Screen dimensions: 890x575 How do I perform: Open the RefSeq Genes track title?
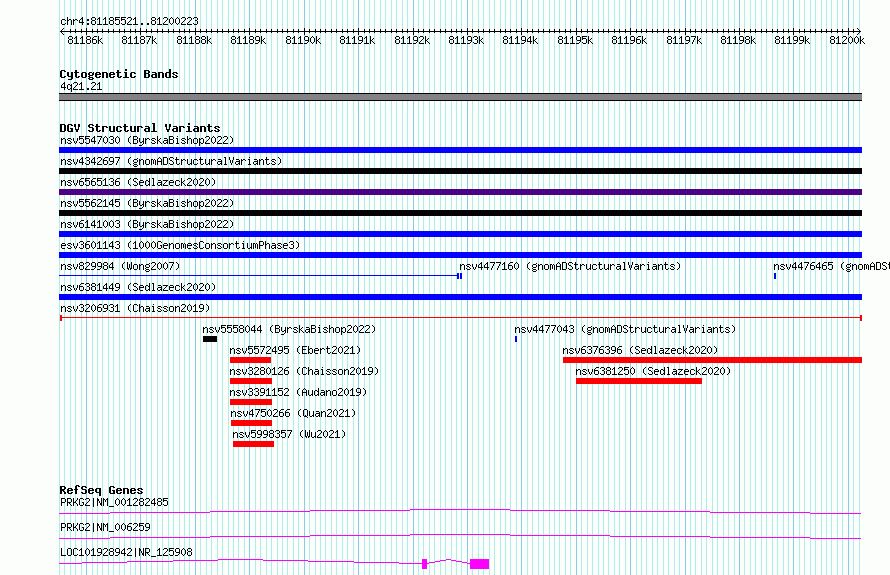[102, 490]
